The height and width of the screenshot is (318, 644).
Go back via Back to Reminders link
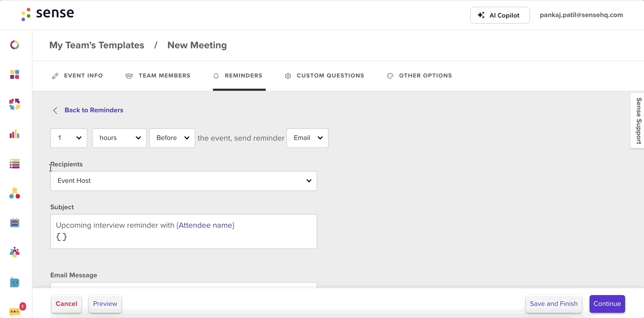coord(88,110)
